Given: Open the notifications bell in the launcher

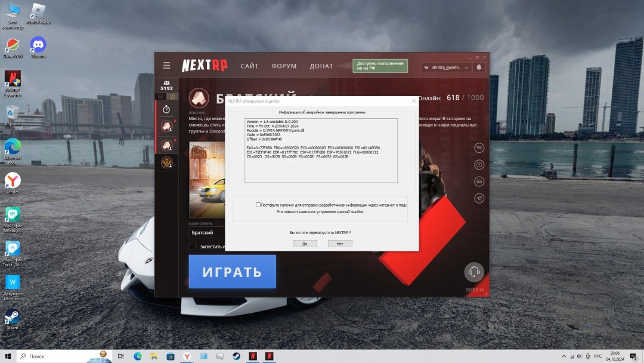Looking at the screenshot, I should pos(479,67).
